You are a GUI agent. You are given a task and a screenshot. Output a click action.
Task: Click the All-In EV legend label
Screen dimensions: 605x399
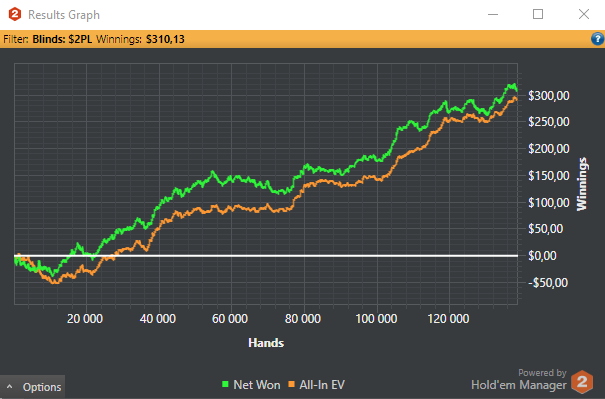pyautogui.click(x=322, y=385)
